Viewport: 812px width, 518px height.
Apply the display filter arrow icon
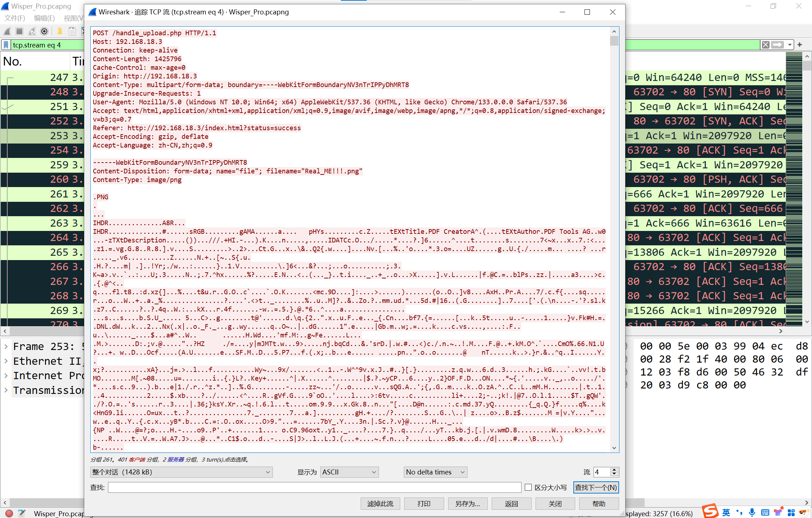pos(777,45)
